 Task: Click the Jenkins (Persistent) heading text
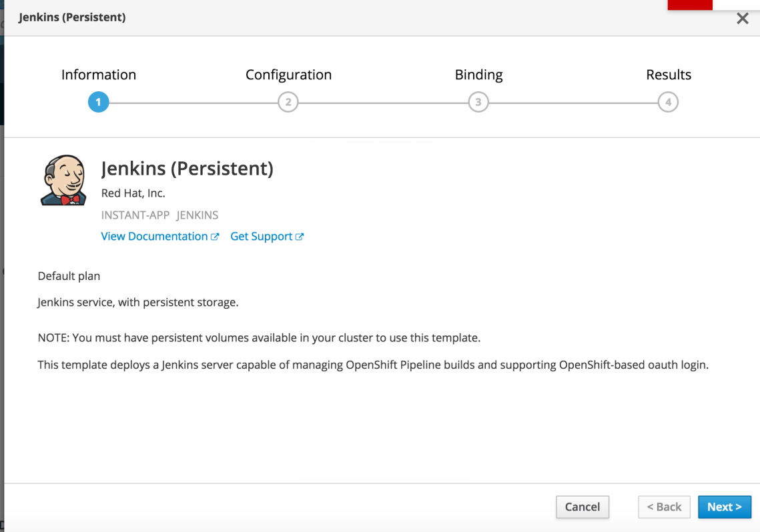[x=187, y=169]
